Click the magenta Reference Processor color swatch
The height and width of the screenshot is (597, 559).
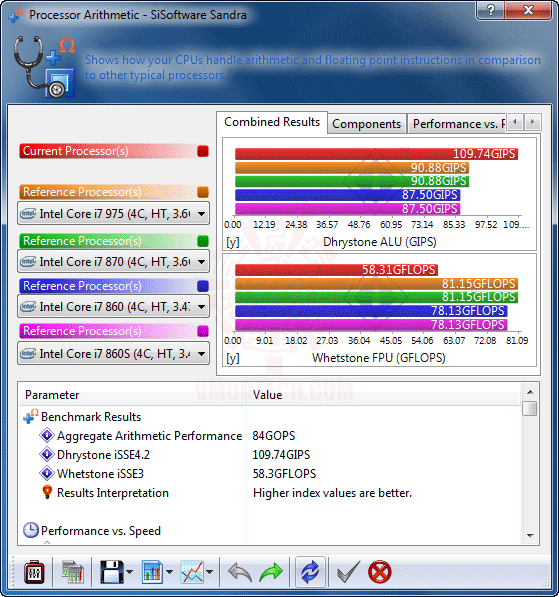coord(203,331)
